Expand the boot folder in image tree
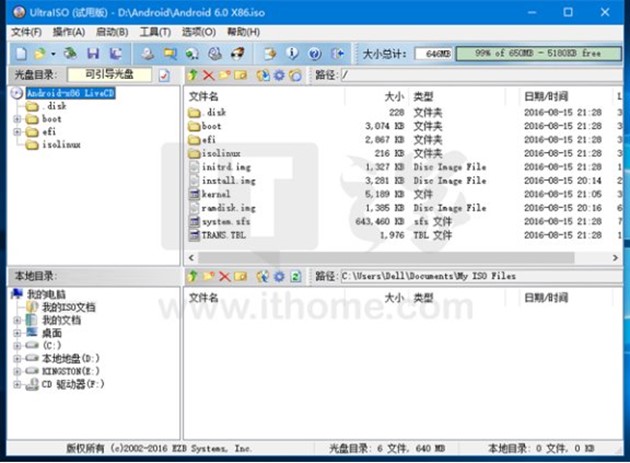Image resolution: width=630 pixels, height=463 pixels. 17,119
